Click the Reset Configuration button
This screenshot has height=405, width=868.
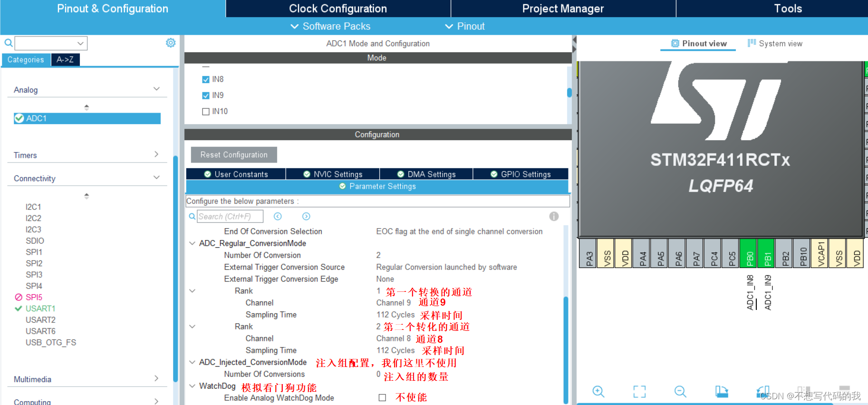(x=234, y=154)
